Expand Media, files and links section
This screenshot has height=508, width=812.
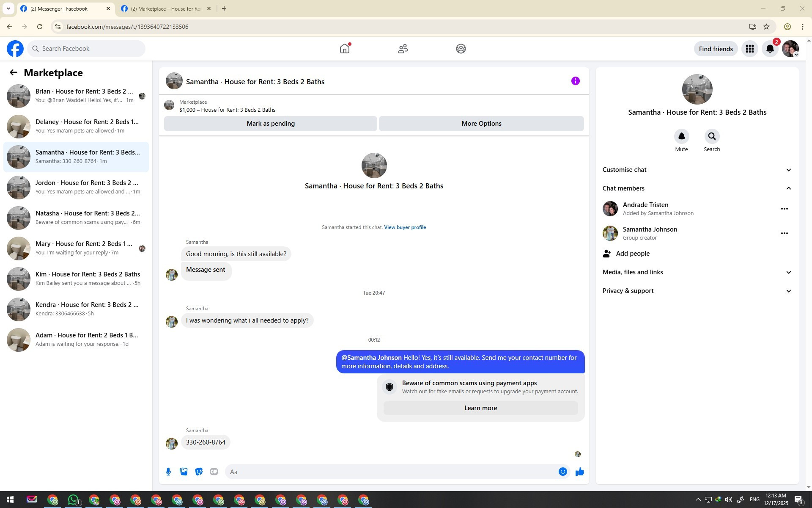tap(697, 272)
